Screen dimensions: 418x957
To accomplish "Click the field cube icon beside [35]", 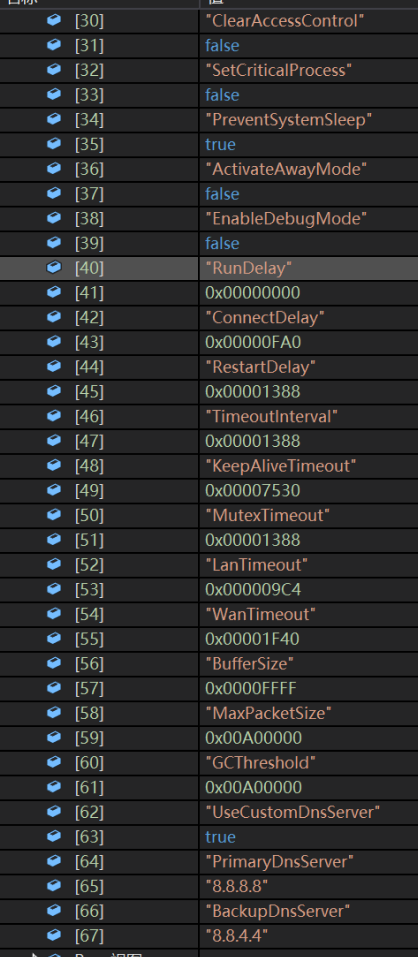I will 54,144.
